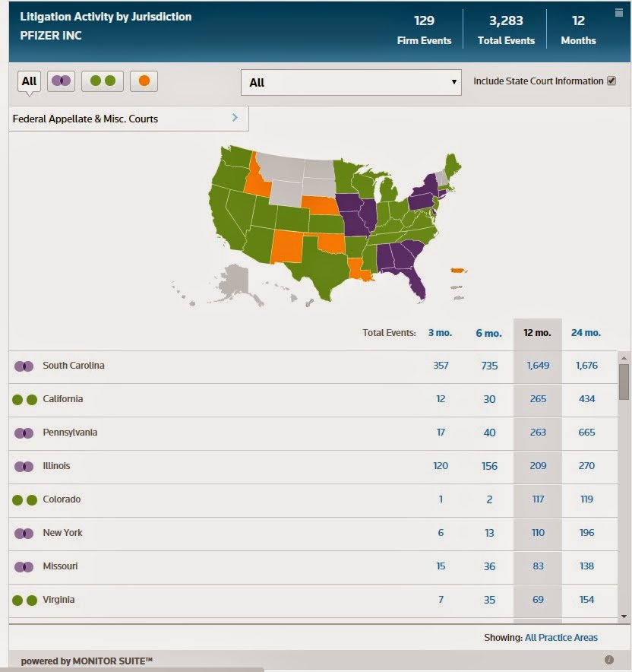Open the widget menu icon in header
632x672 pixels.
[x=619, y=13]
